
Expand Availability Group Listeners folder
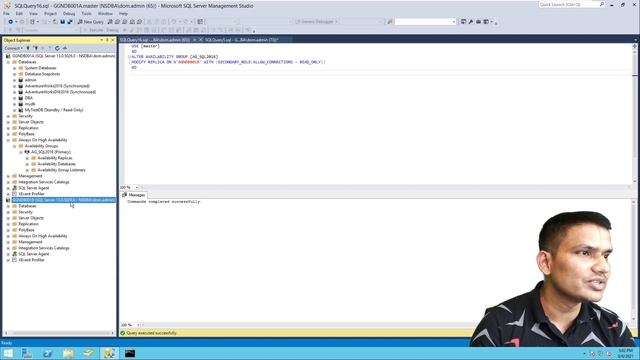coord(27,170)
